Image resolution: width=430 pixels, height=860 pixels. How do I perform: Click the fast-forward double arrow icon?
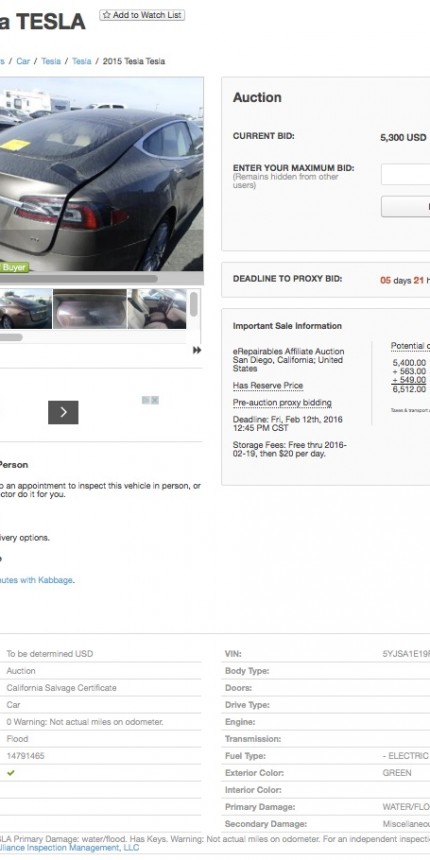(197, 350)
